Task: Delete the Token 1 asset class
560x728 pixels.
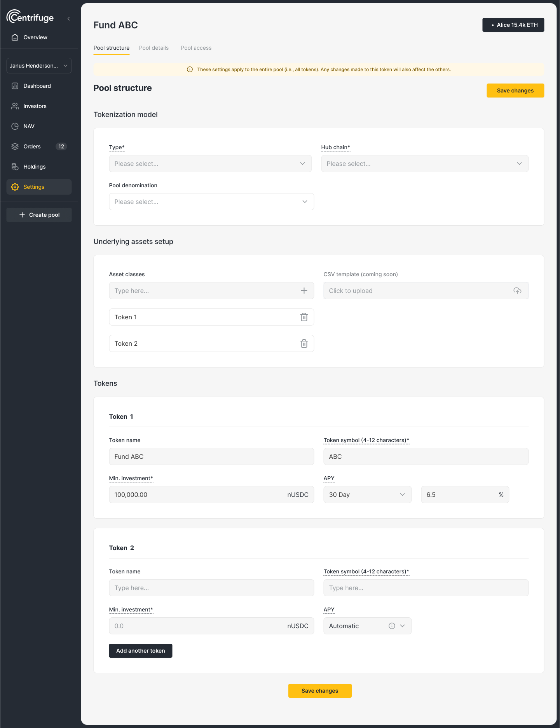Action: click(x=304, y=317)
